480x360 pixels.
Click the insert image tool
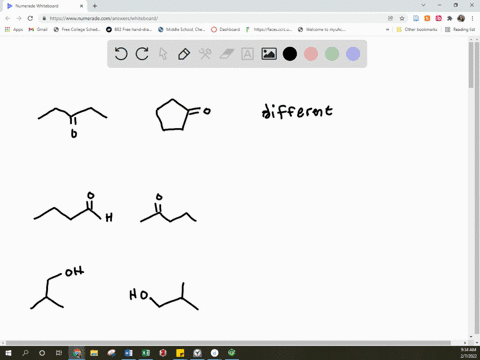coord(269,54)
